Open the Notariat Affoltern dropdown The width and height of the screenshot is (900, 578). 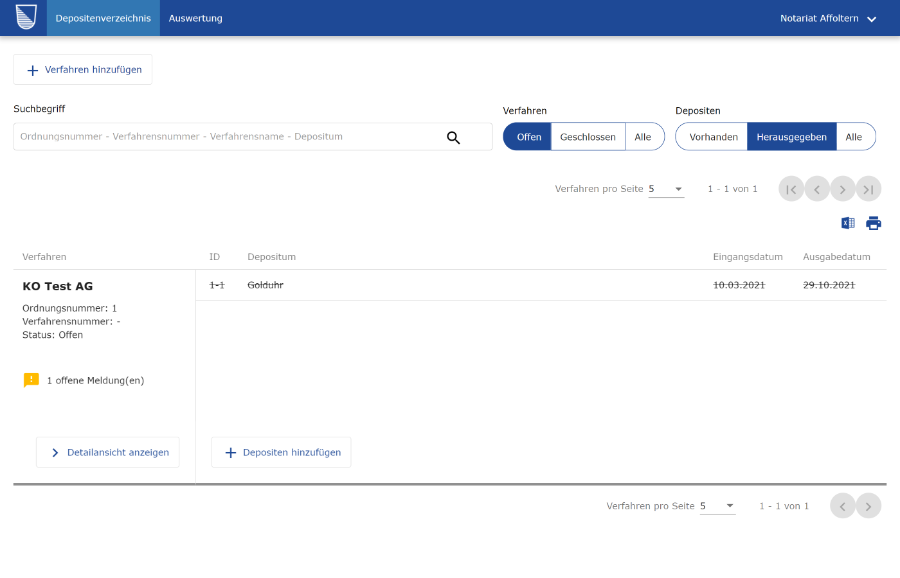click(828, 18)
